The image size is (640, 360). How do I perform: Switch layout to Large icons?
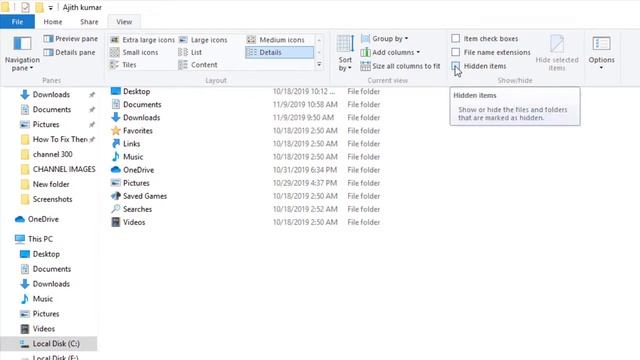pos(203,40)
